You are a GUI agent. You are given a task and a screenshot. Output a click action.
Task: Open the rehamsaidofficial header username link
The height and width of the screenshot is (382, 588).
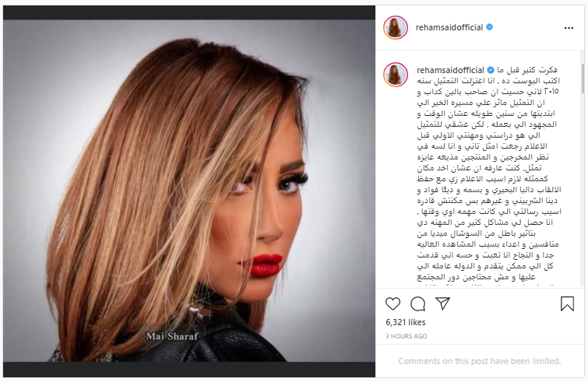[x=449, y=27]
